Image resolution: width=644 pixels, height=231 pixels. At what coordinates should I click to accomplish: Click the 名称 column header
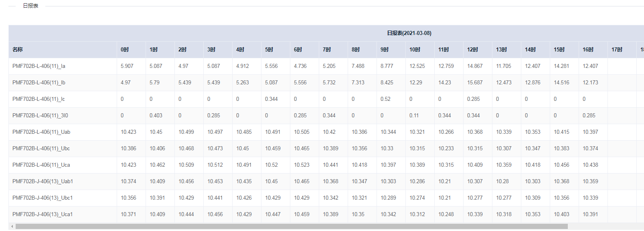18,50
